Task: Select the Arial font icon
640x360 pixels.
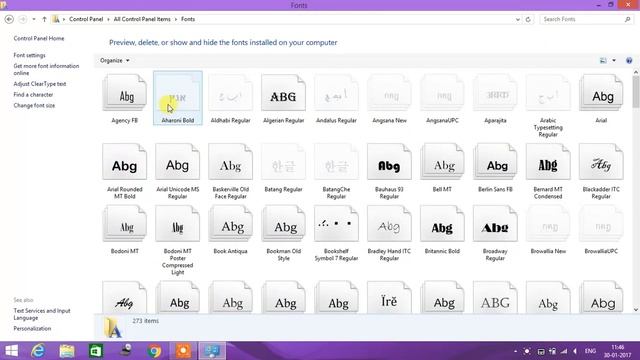Action: [x=601, y=93]
